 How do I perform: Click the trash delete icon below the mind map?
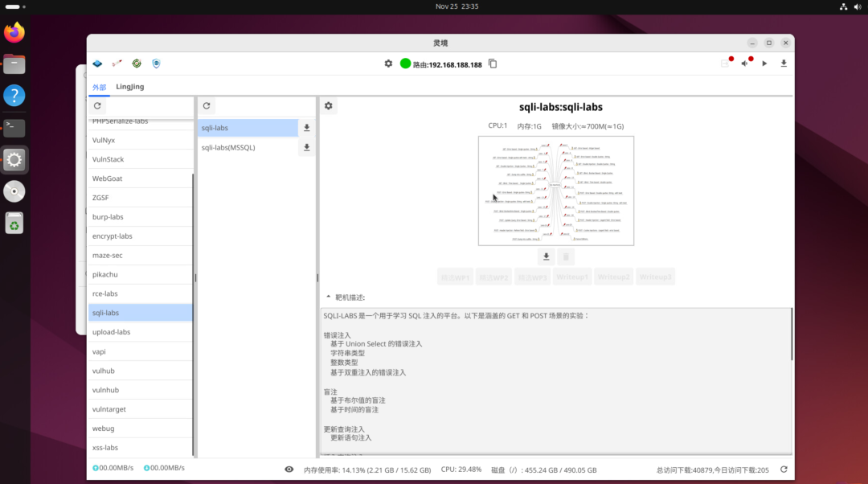click(x=566, y=257)
